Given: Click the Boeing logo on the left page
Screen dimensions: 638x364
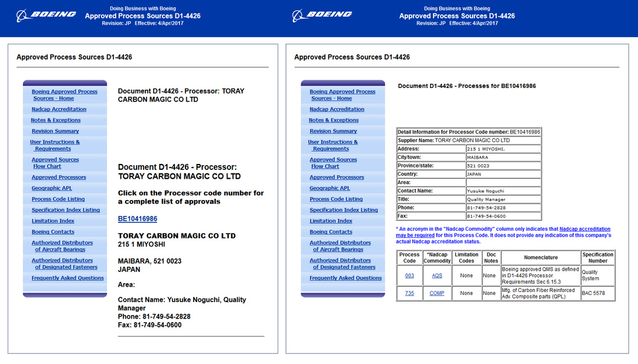Looking at the screenshot, I should tap(46, 15).
